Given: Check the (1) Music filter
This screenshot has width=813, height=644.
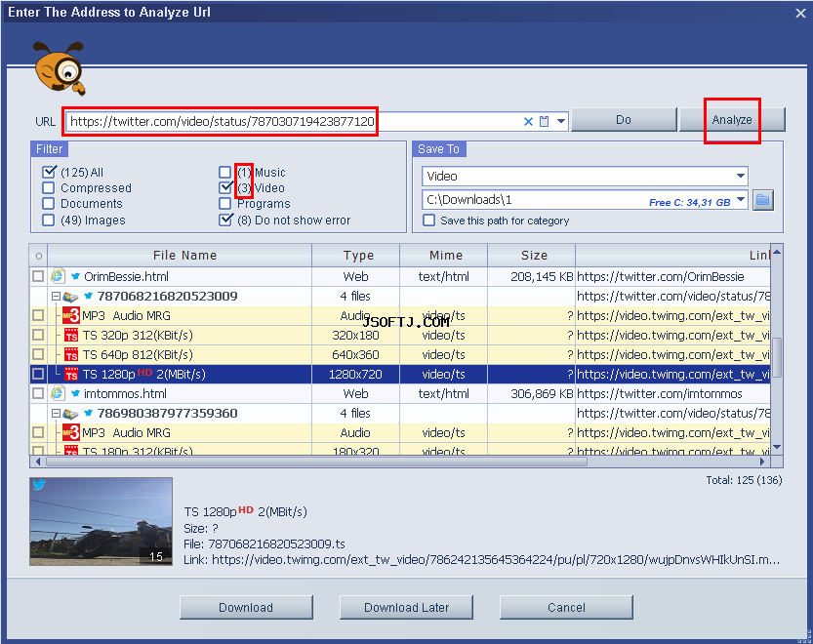Looking at the screenshot, I should (x=225, y=172).
